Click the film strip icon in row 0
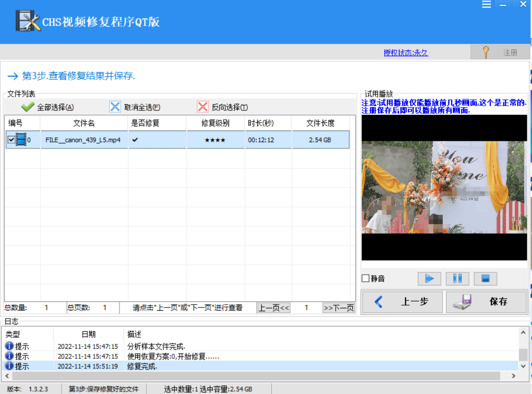The width and height of the screenshot is (532, 394). coord(21,139)
